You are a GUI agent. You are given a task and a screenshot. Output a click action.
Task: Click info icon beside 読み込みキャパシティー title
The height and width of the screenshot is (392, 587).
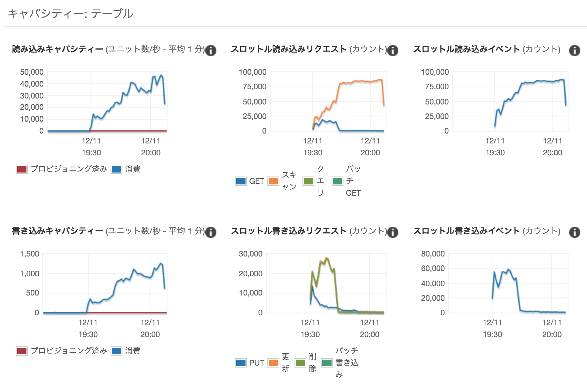tap(211, 51)
